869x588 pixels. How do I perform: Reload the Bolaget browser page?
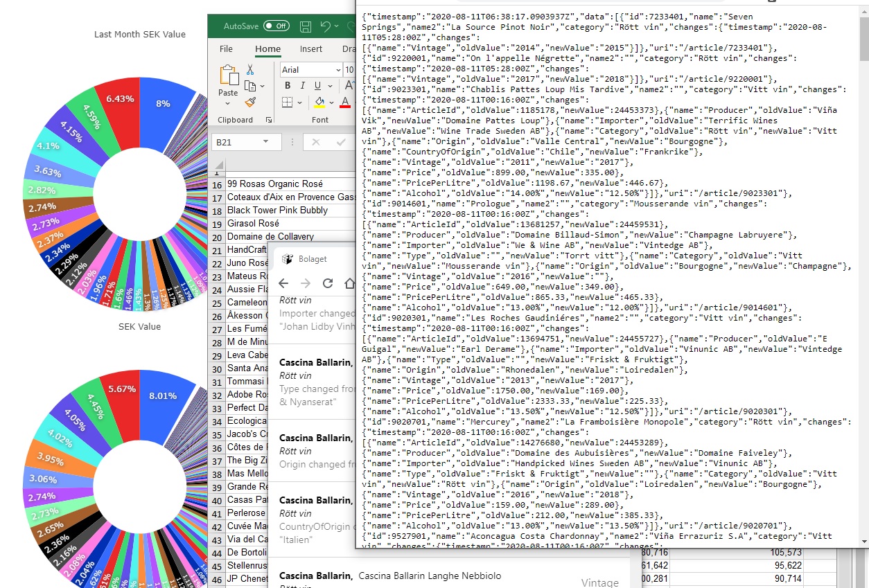pos(328,283)
